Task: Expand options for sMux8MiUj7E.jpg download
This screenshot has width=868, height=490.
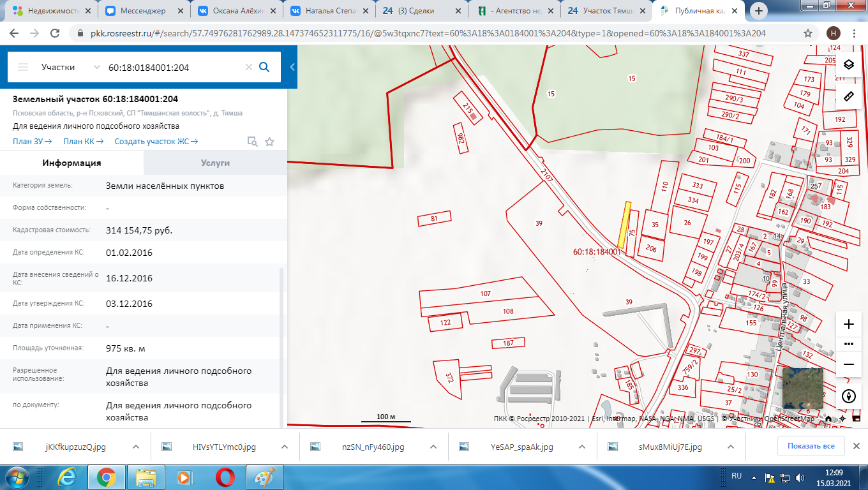Action: (x=731, y=447)
